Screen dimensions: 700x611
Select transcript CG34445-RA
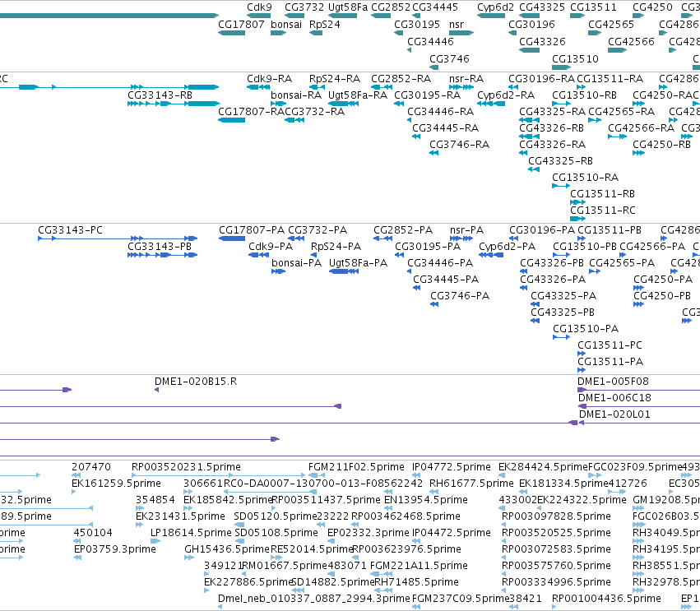[445, 128]
